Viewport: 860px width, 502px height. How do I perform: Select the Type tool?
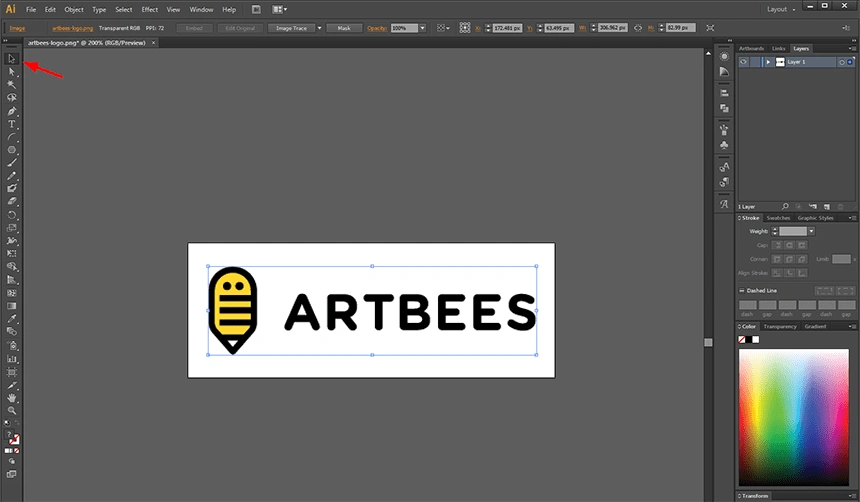[x=12, y=124]
